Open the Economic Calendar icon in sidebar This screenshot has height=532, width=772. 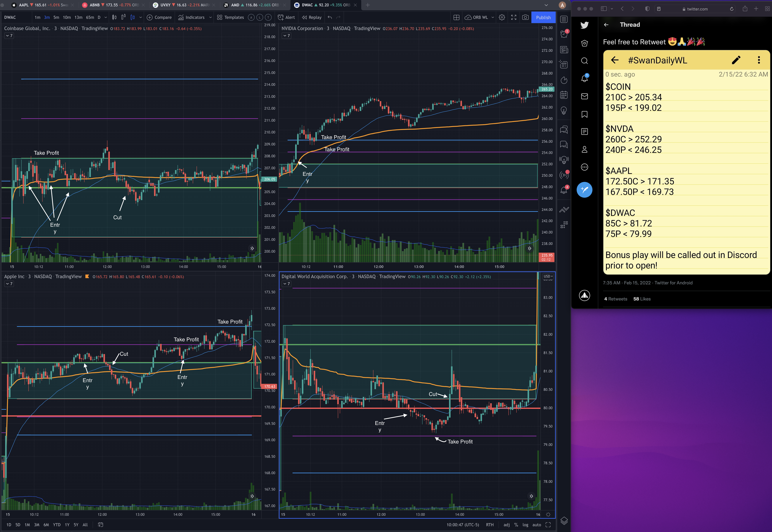564,95
